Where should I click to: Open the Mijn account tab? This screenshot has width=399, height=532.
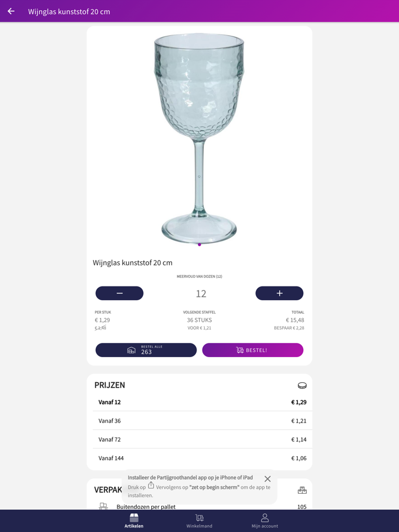click(x=265, y=521)
